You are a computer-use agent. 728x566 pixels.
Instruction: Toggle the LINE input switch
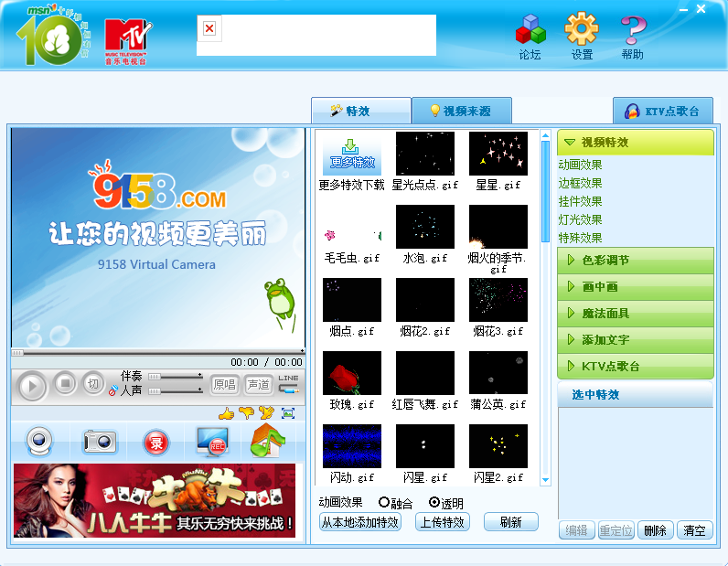pyautogui.click(x=289, y=384)
